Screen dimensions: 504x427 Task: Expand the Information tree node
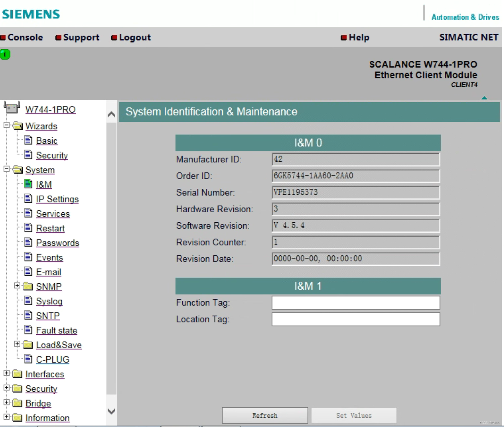tap(6, 417)
